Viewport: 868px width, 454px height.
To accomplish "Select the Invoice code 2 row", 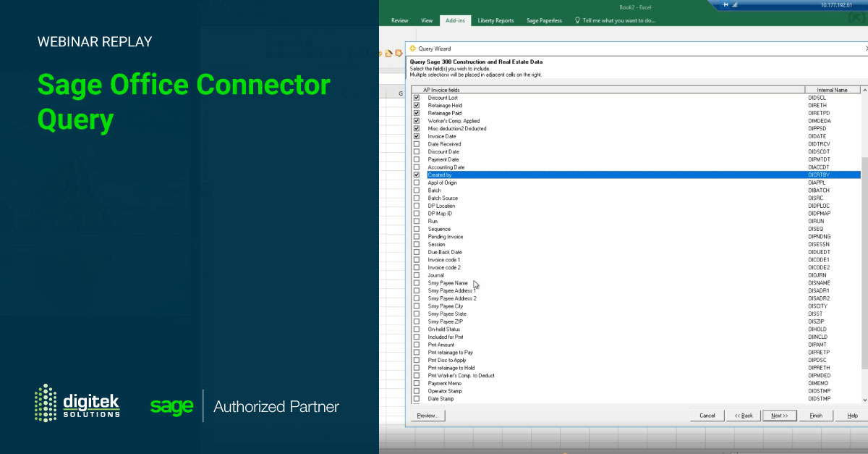I will [x=637, y=267].
